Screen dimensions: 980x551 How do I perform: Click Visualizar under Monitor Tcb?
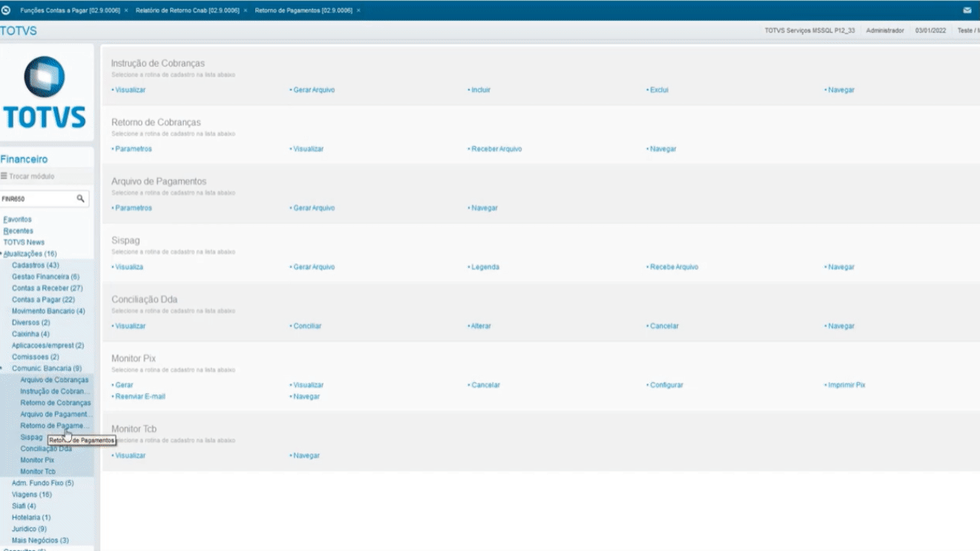pyautogui.click(x=129, y=455)
